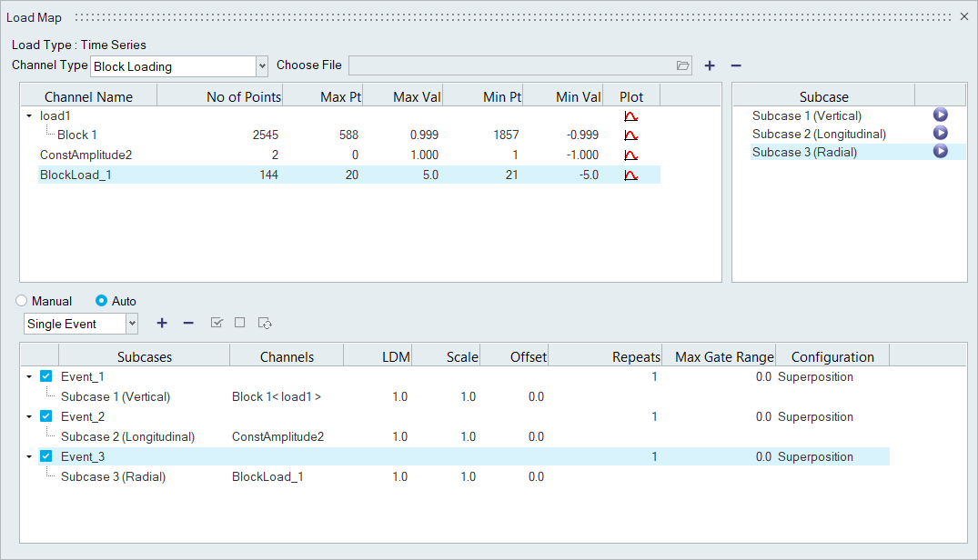This screenshot has height=560, width=978.
Task: Collapse the Event_2 tree node
Action: 29,416
